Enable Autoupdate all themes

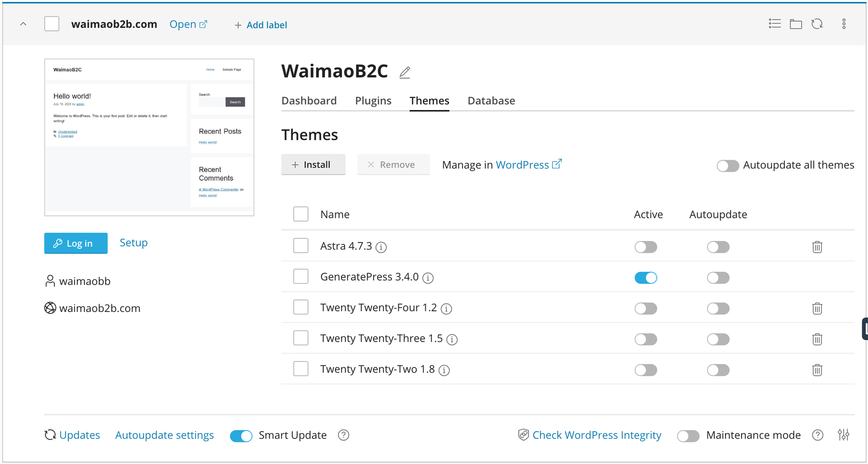[x=727, y=165]
